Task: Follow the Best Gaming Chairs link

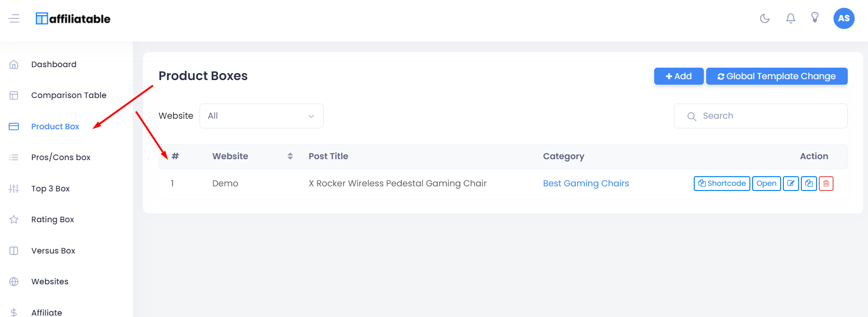Action: tap(586, 184)
